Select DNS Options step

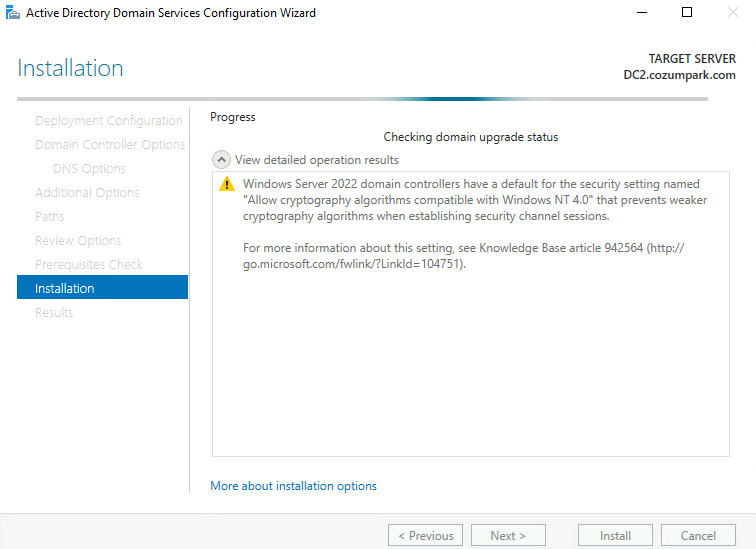(89, 169)
